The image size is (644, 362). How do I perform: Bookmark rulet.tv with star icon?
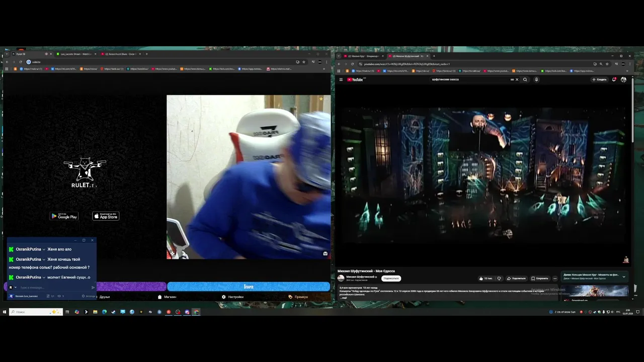304,62
